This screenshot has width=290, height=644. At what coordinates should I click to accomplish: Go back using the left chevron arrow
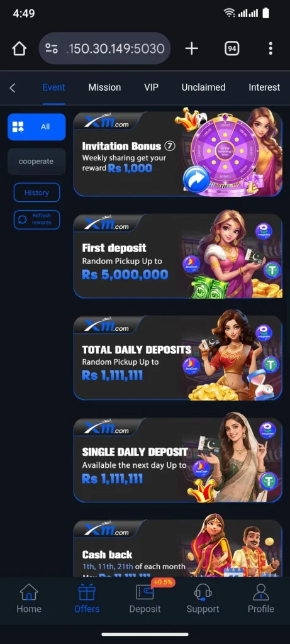13,87
